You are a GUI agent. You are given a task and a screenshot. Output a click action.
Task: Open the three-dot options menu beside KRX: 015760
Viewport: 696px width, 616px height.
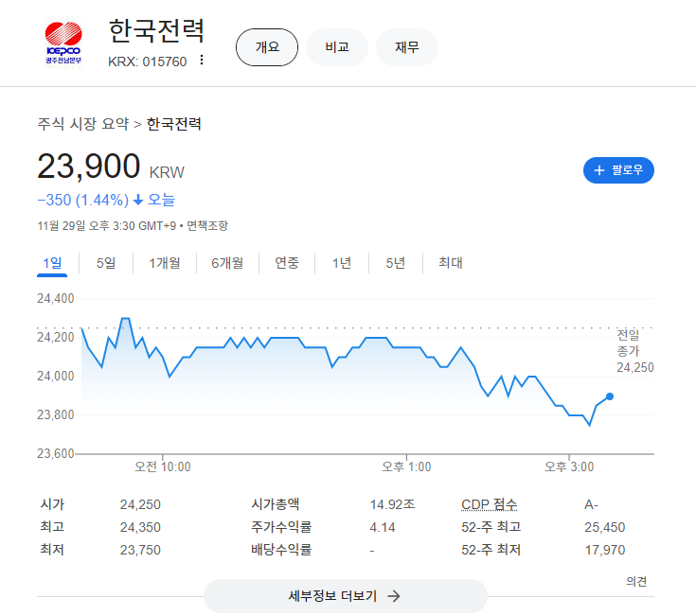(x=202, y=60)
